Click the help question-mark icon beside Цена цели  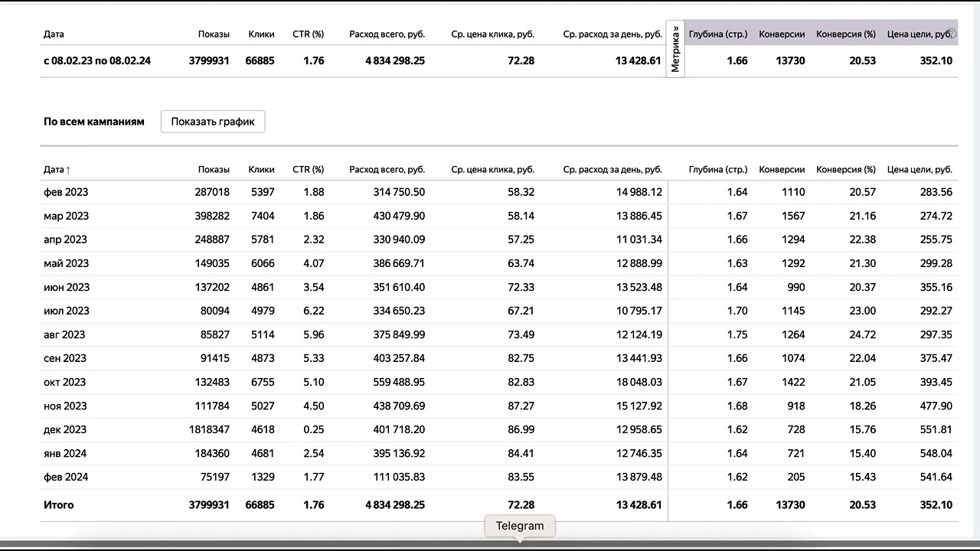952,34
